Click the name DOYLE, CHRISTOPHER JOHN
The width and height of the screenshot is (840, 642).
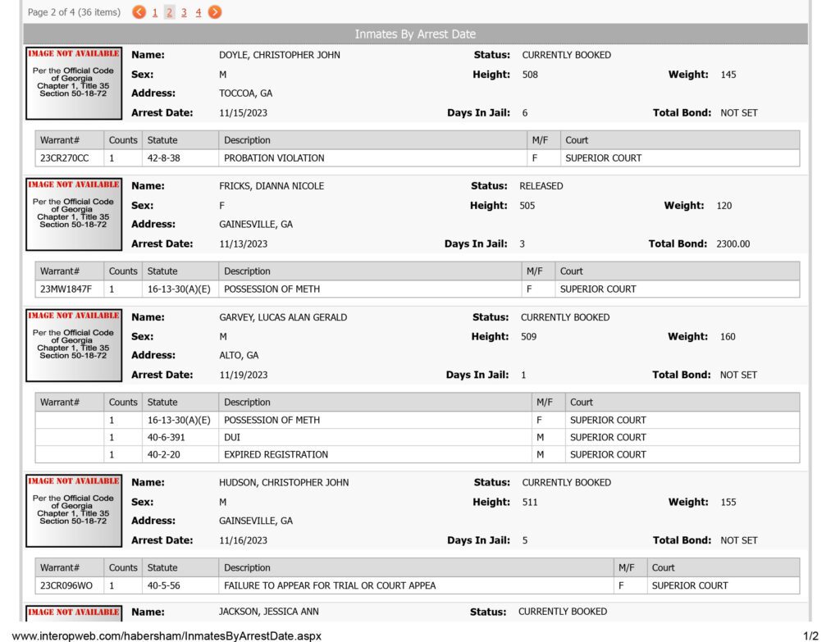click(x=279, y=55)
